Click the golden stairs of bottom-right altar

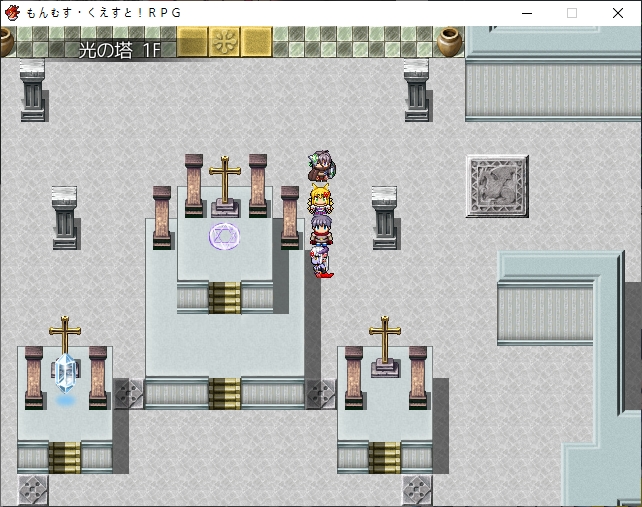(x=385, y=457)
